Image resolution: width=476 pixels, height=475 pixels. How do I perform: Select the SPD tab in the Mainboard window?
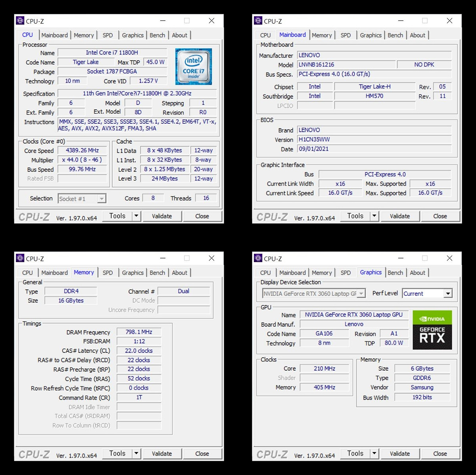(345, 35)
